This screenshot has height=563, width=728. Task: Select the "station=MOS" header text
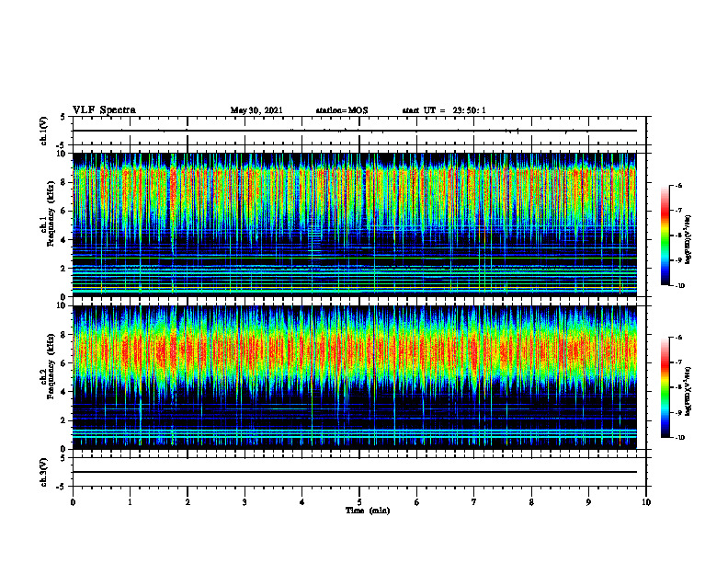point(342,110)
